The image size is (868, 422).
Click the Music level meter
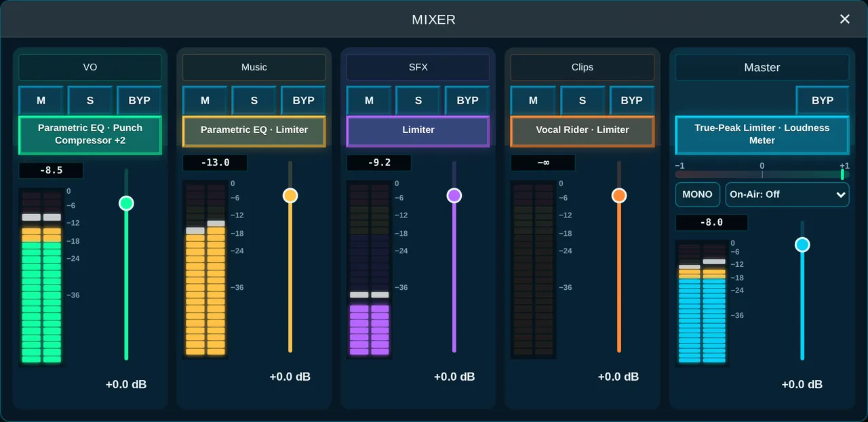[205, 269]
